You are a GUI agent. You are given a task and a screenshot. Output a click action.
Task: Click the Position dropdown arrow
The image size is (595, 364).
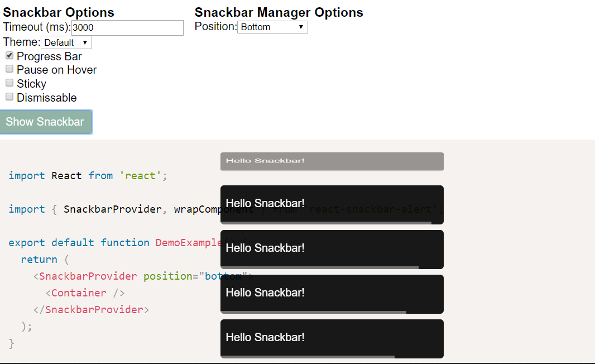pos(301,27)
